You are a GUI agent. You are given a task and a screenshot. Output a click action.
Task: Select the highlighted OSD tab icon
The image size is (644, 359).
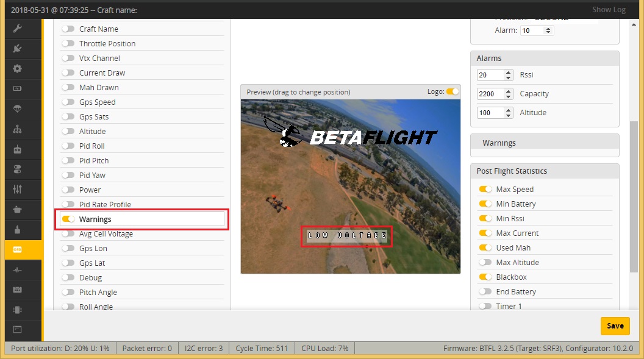[x=17, y=249]
